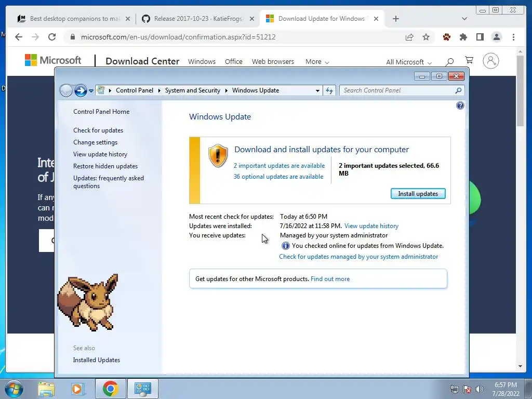
Task: Click the volume speaker tray icon
Action: [x=480, y=389]
